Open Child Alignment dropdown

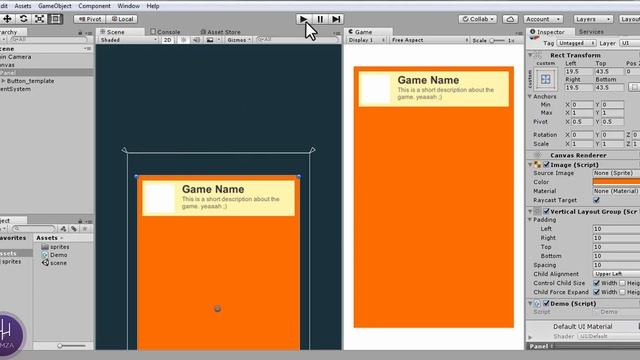[x=616, y=274]
